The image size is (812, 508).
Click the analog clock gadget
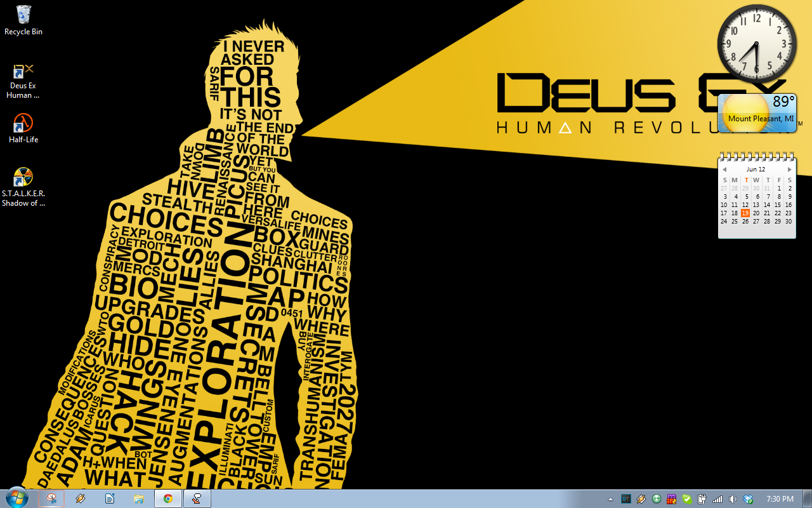(x=757, y=45)
